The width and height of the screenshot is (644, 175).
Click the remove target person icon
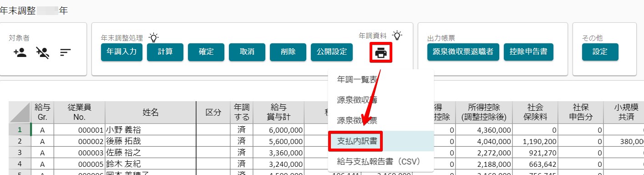tap(43, 53)
